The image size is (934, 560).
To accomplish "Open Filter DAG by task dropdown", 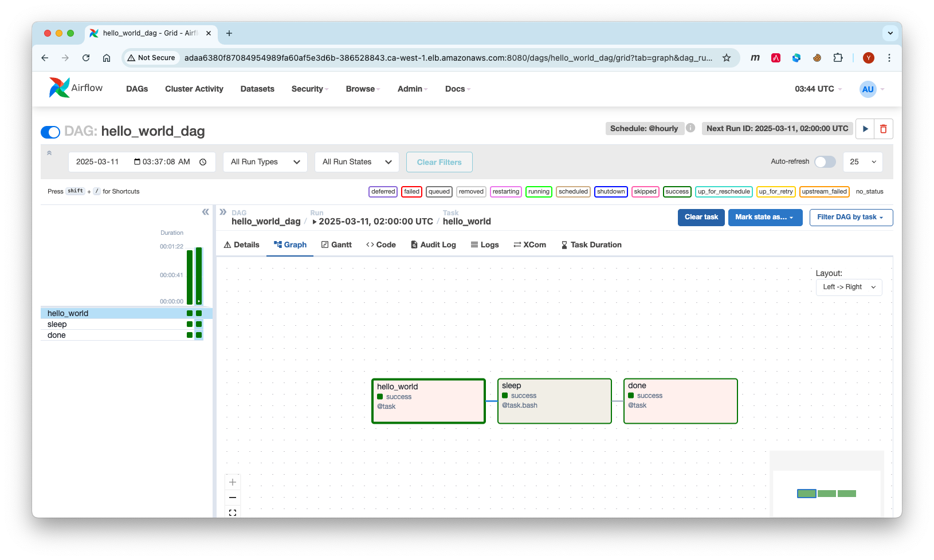I will (x=851, y=217).
